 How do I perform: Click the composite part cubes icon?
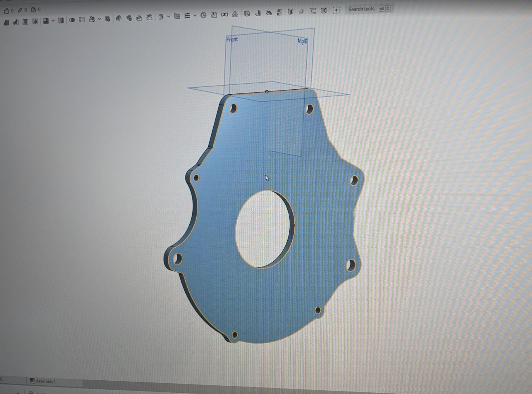[235, 14]
